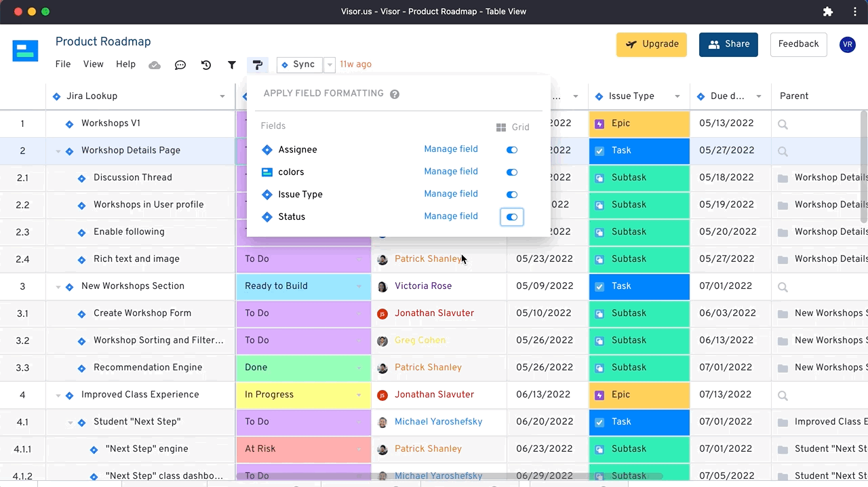Click the Visor logo icon
Screen dimensions: 868x487
click(25, 50)
